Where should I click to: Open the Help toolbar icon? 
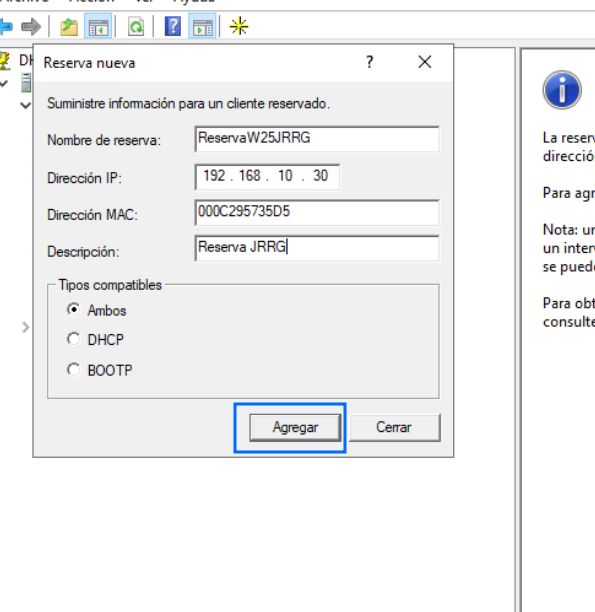173,26
